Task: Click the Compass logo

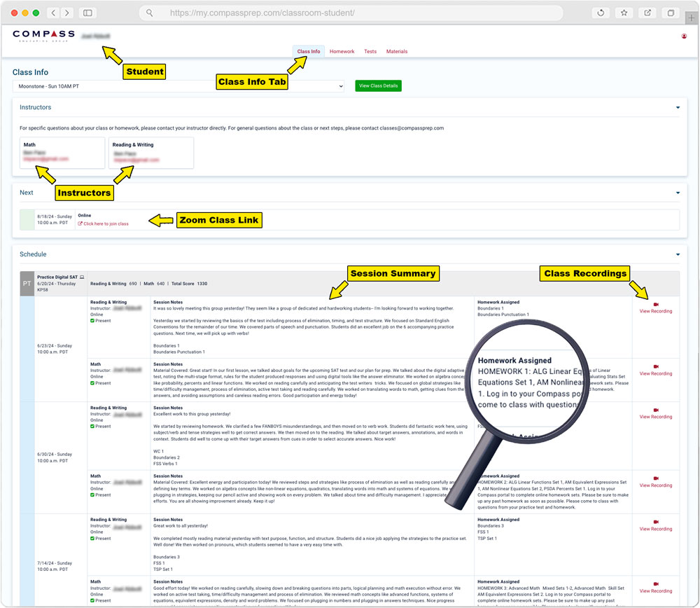Action: point(43,35)
